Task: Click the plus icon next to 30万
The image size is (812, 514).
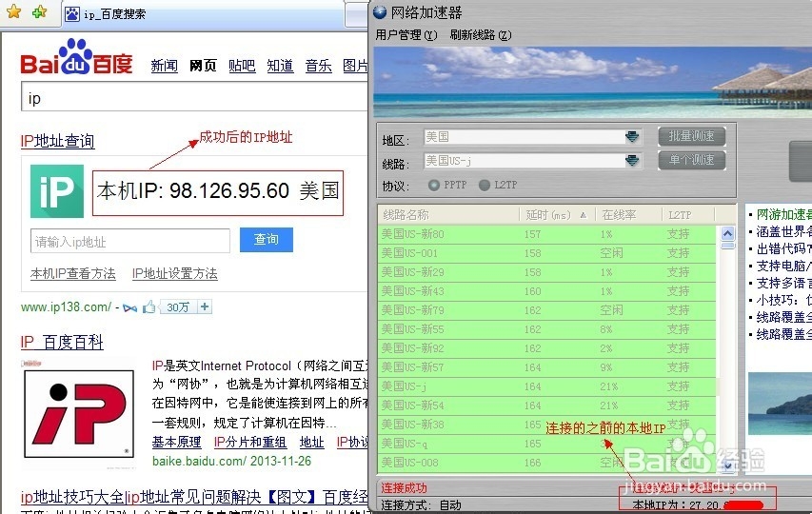Action: [205, 306]
